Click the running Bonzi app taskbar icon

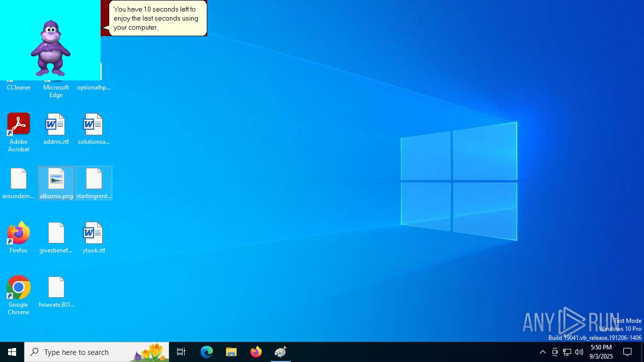(281, 352)
